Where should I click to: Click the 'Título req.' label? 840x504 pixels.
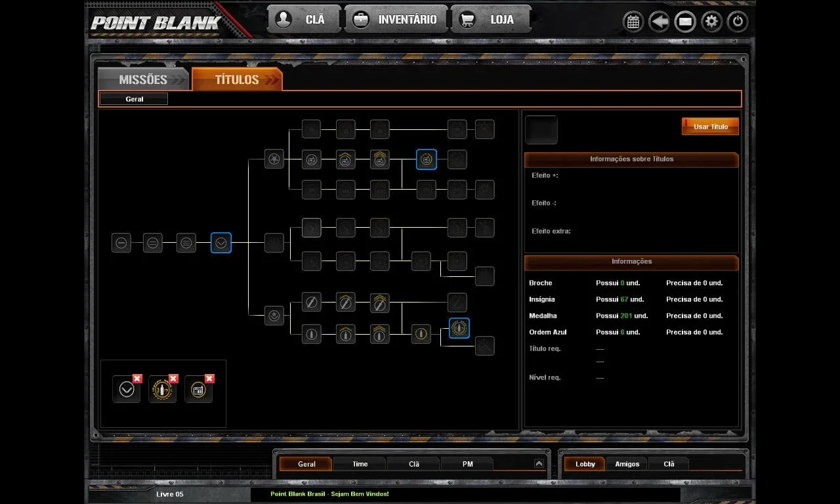pyautogui.click(x=545, y=348)
